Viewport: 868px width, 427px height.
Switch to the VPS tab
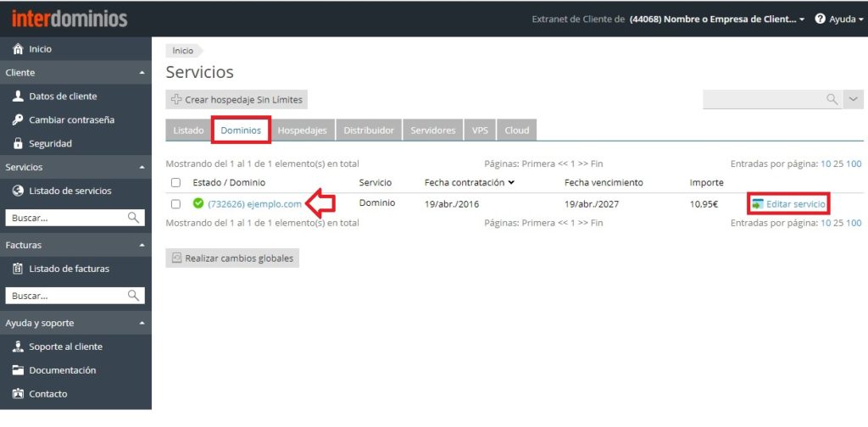point(480,130)
